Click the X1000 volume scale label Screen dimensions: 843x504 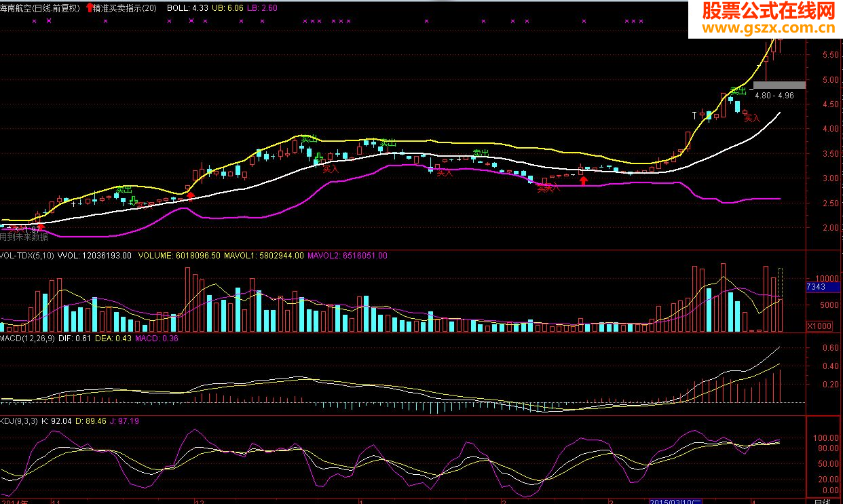(819, 326)
